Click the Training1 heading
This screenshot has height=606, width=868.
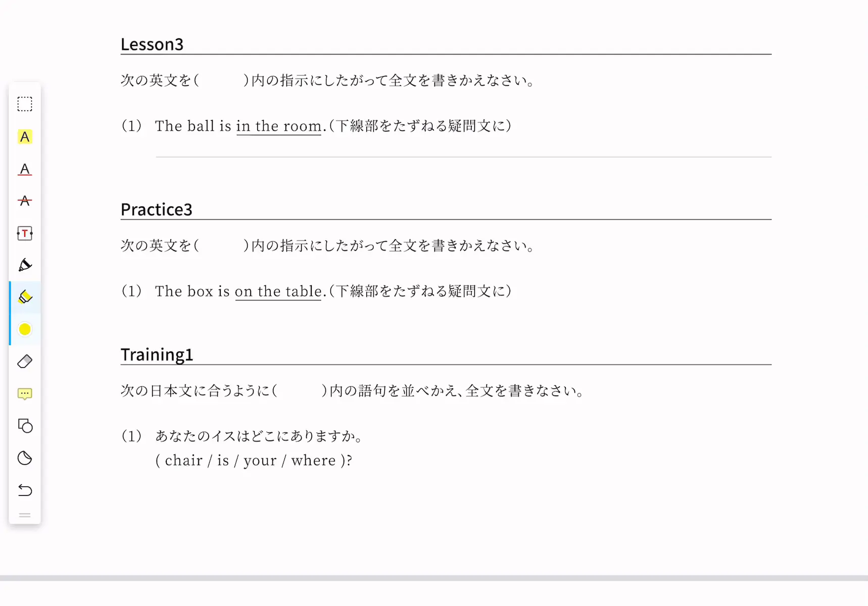157,355
